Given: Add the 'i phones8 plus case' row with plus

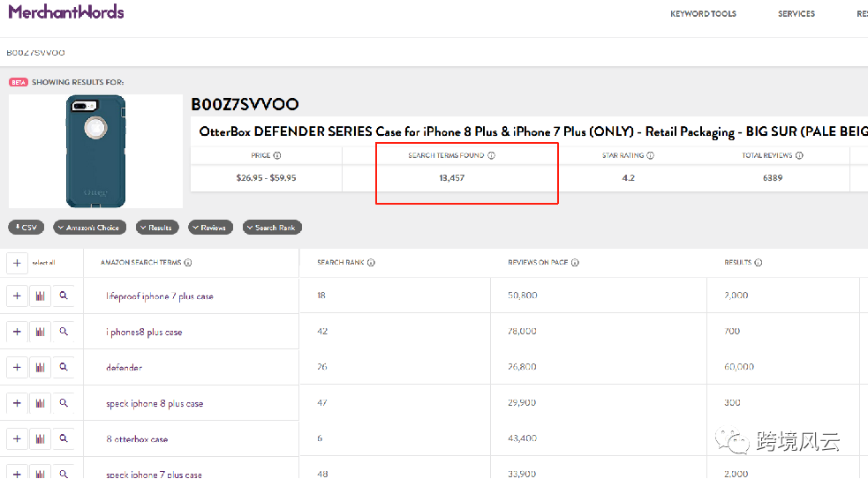Looking at the screenshot, I should tap(17, 332).
